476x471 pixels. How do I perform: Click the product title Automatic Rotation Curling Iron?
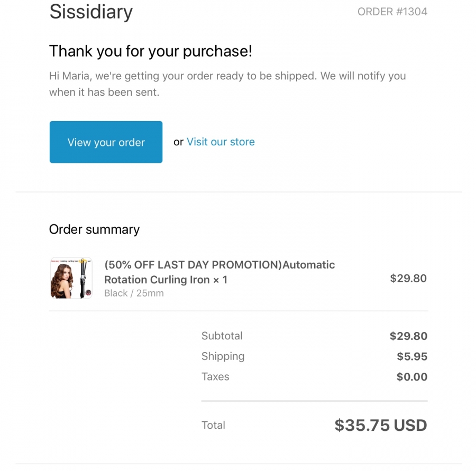pos(219,272)
